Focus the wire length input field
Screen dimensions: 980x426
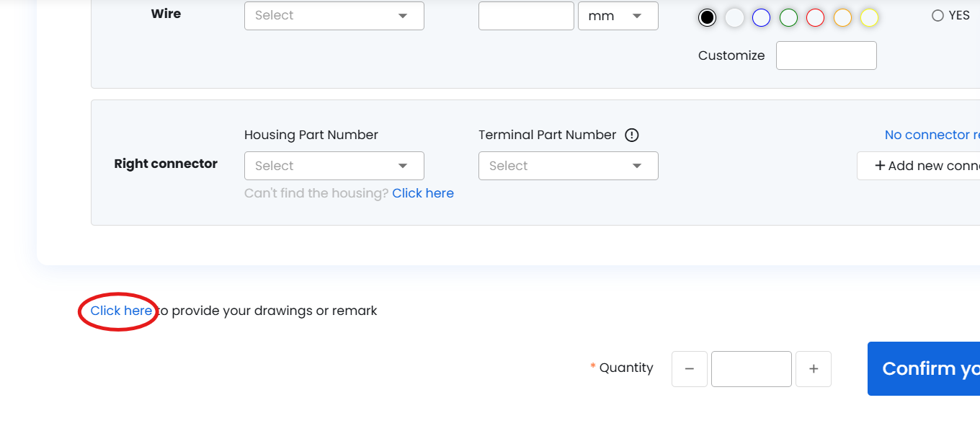[526, 16]
